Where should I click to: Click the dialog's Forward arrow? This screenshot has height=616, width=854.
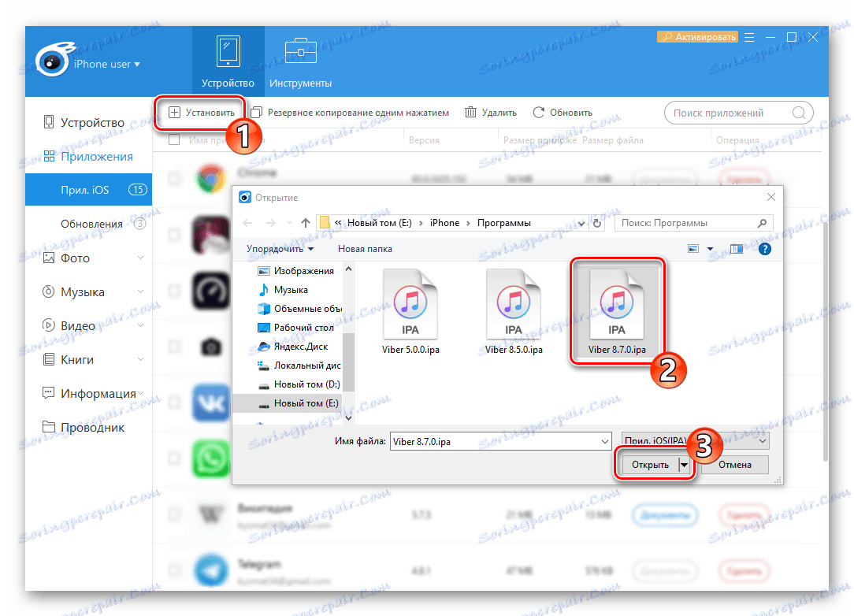click(x=271, y=223)
